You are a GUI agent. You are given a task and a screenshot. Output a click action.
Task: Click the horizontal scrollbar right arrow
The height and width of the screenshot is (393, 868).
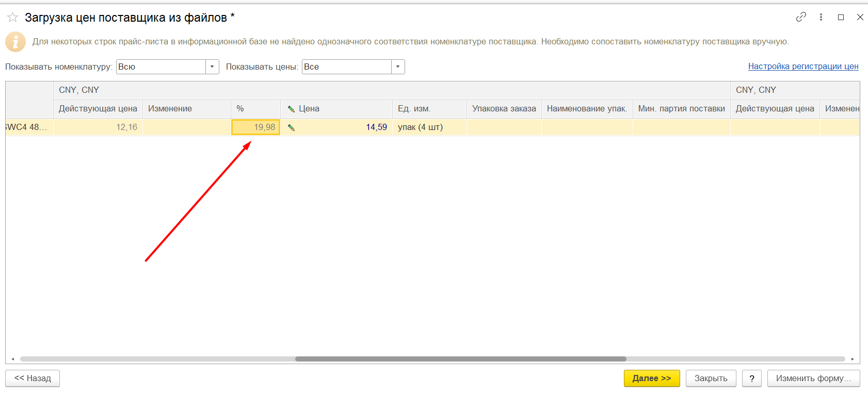[x=853, y=359]
